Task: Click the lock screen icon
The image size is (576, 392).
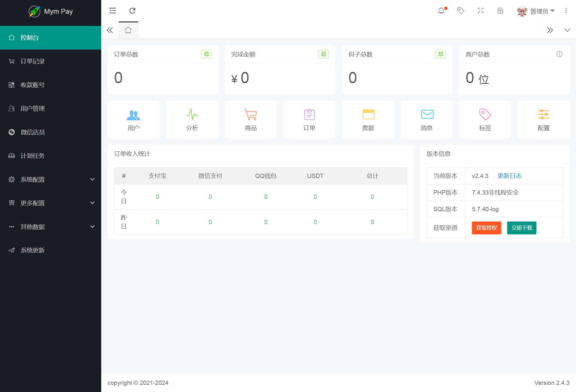Action: click(x=500, y=11)
